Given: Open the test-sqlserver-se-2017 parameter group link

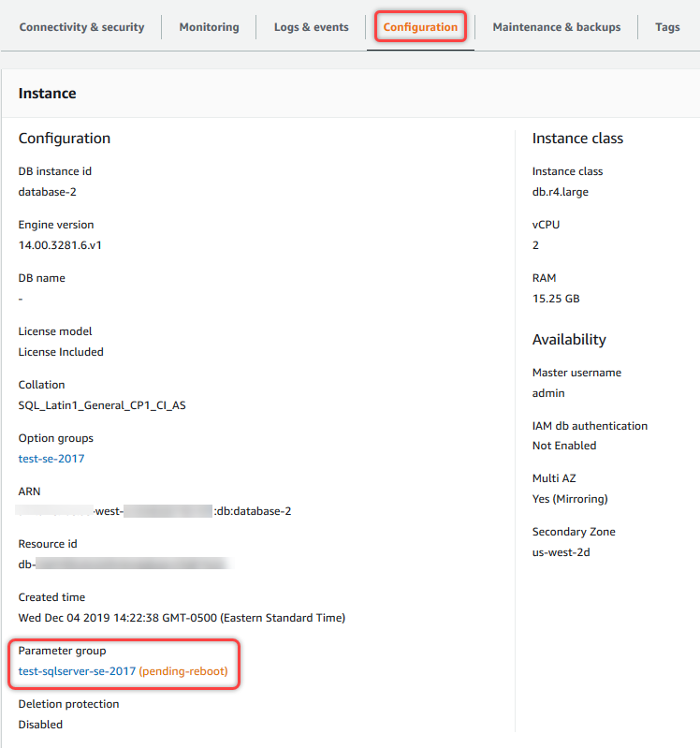Looking at the screenshot, I should point(77,671).
